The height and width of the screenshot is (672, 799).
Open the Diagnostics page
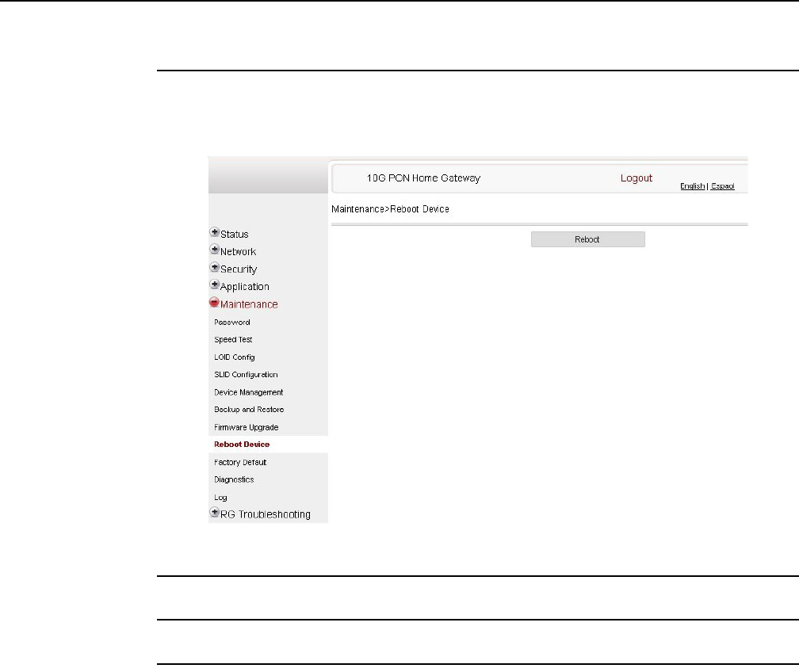pyautogui.click(x=234, y=480)
